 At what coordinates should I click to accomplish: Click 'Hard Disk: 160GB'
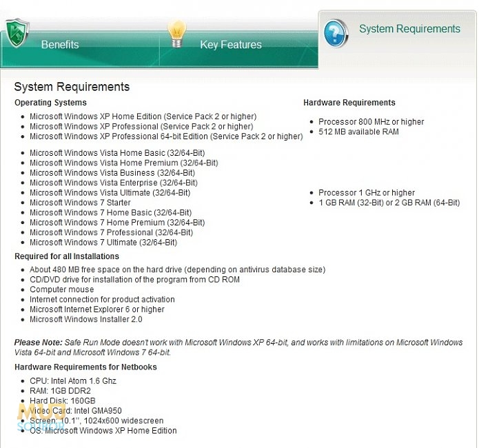tap(63, 401)
